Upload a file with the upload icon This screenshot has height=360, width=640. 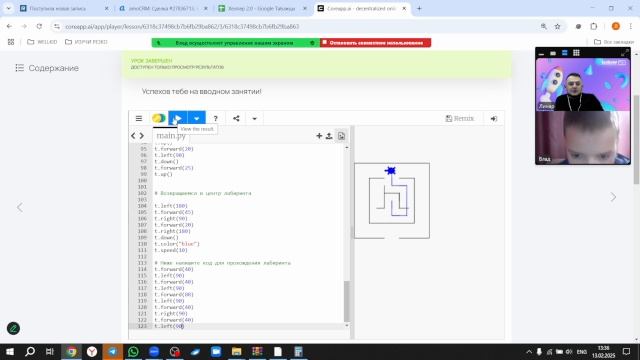329,136
